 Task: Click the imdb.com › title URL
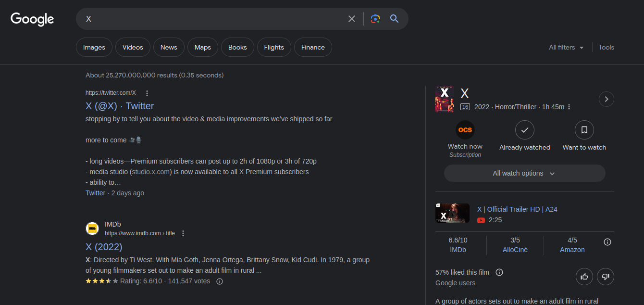[x=140, y=233]
